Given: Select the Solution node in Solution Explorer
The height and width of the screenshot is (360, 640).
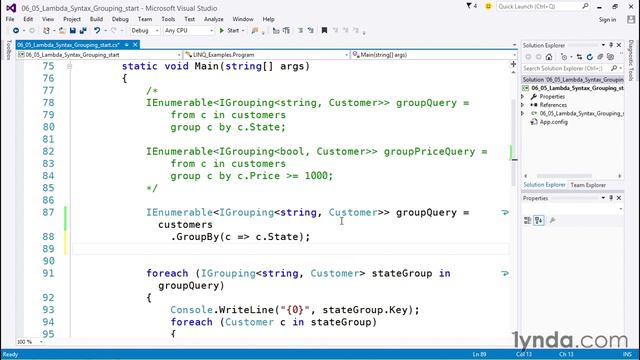Looking at the screenshot, I should click(x=573, y=80).
